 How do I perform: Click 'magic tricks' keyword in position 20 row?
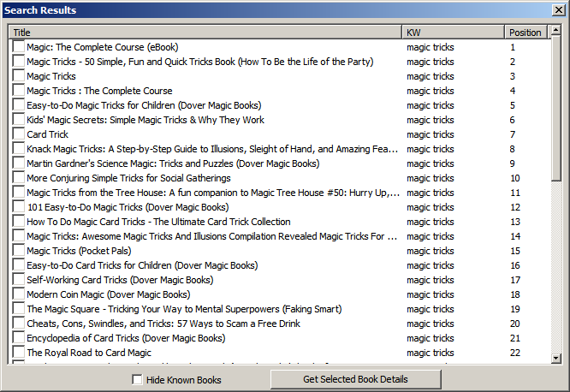430,324
